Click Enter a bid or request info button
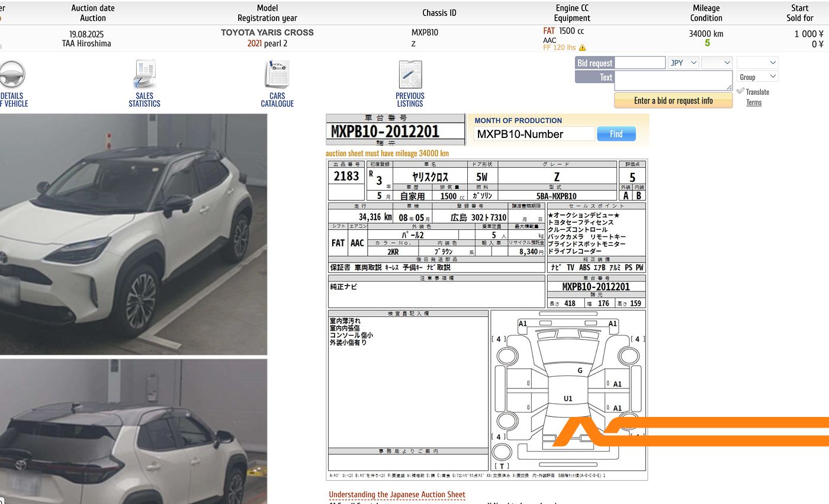The width and height of the screenshot is (829, 504). [x=673, y=101]
